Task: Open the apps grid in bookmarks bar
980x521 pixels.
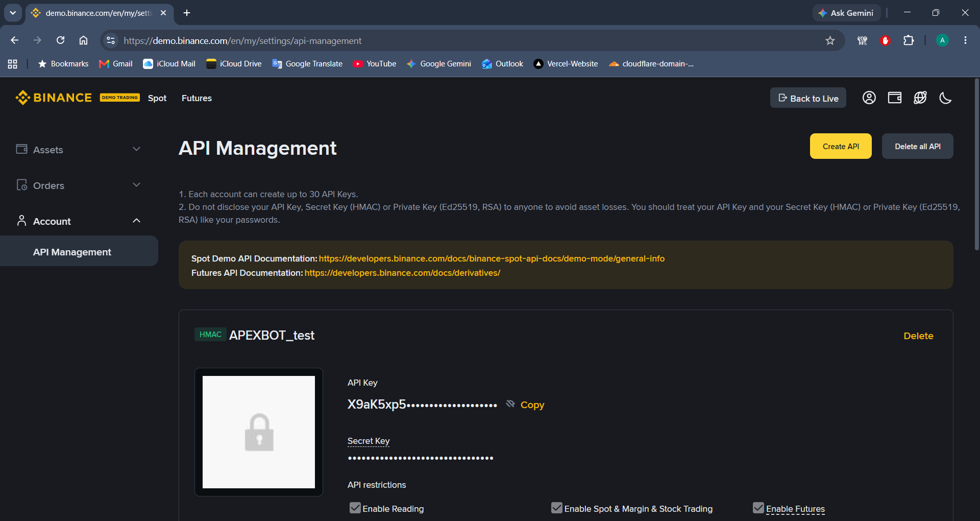Action: coord(13,64)
